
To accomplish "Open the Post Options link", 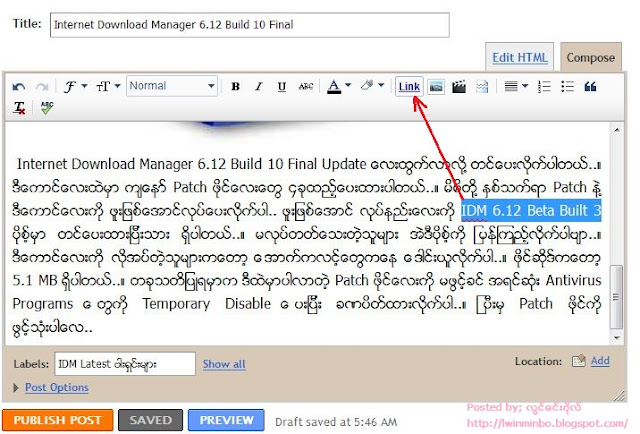I will (x=57, y=387).
